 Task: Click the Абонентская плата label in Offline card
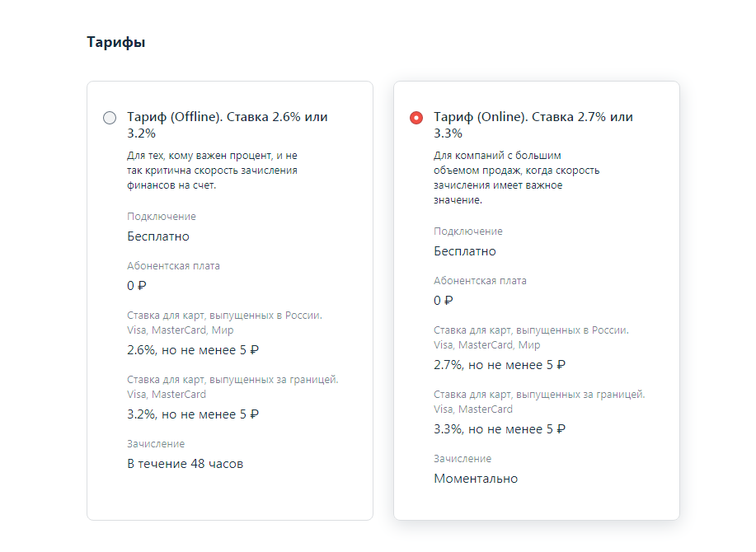tap(173, 266)
